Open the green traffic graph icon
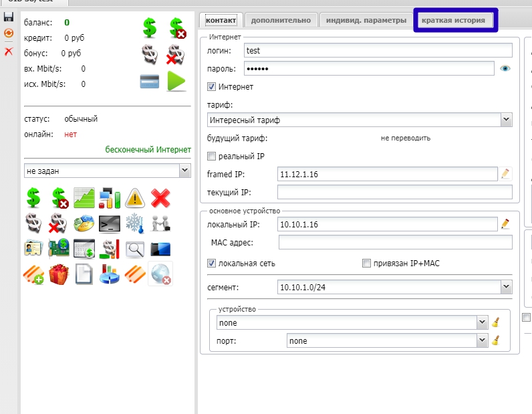The height and width of the screenshot is (414, 532). coord(84,198)
